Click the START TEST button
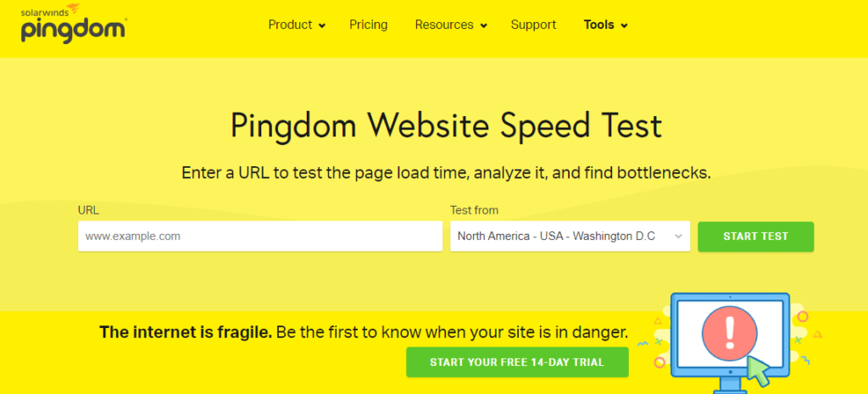Image resolution: width=868 pixels, height=394 pixels. 755,237
